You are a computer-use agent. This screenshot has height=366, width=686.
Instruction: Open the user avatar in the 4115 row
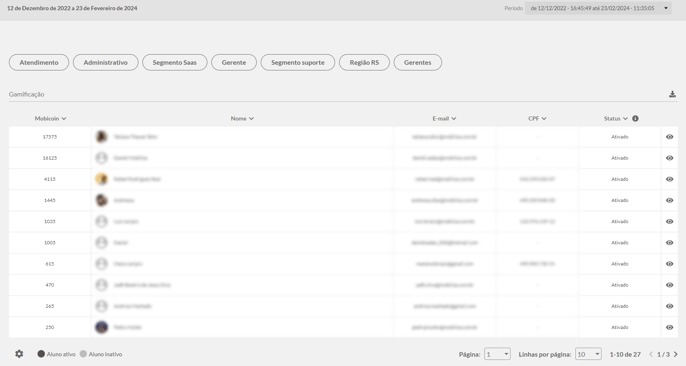pyautogui.click(x=102, y=179)
